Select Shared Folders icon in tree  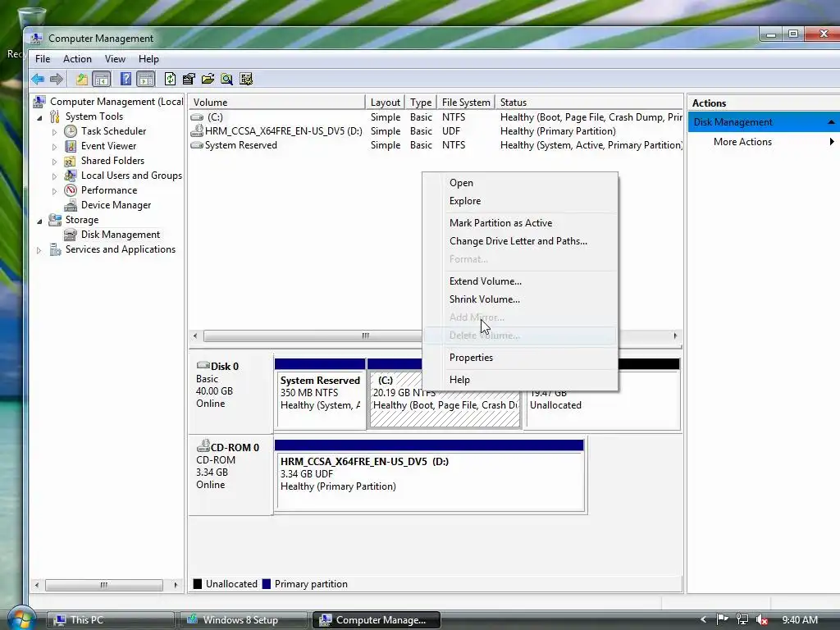pyautogui.click(x=71, y=161)
